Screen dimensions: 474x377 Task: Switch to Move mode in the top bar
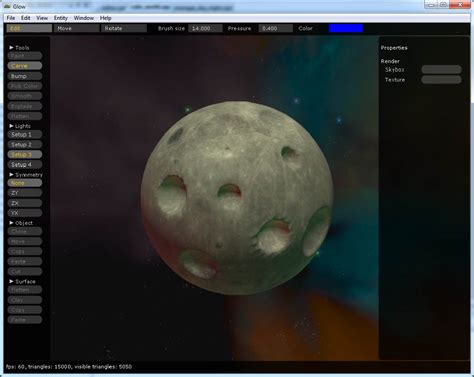pos(77,28)
